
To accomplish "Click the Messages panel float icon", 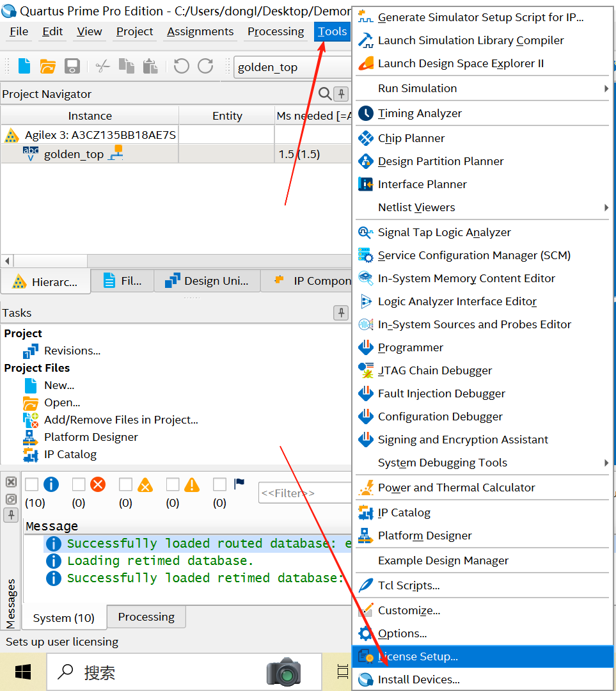I will tap(11, 499).
